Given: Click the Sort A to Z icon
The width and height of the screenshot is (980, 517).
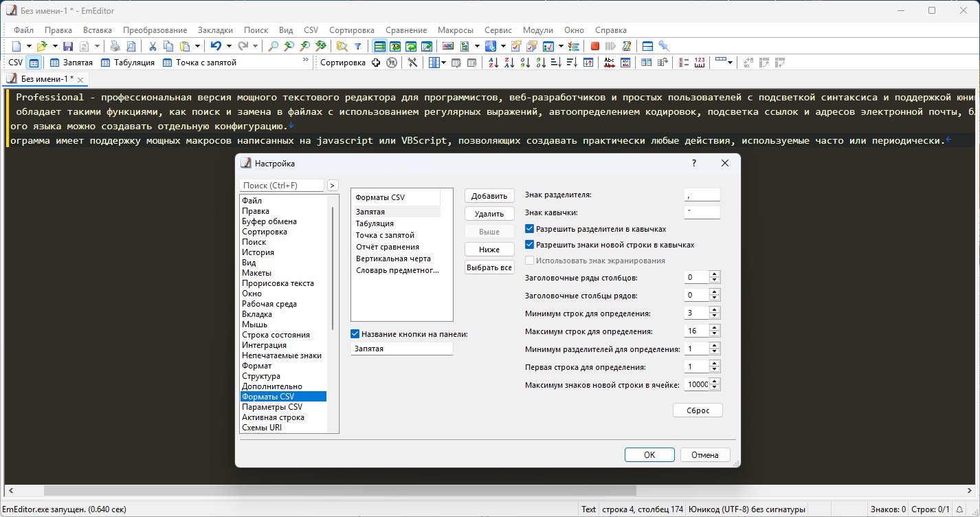Looking at the screenshot, I should (x=493, y=63).
